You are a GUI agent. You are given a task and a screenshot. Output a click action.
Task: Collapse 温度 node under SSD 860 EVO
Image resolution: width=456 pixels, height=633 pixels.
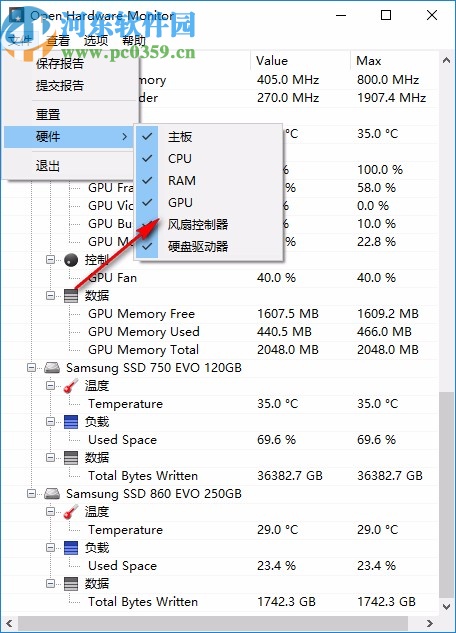pyautogui.click(x=50, y=511)
